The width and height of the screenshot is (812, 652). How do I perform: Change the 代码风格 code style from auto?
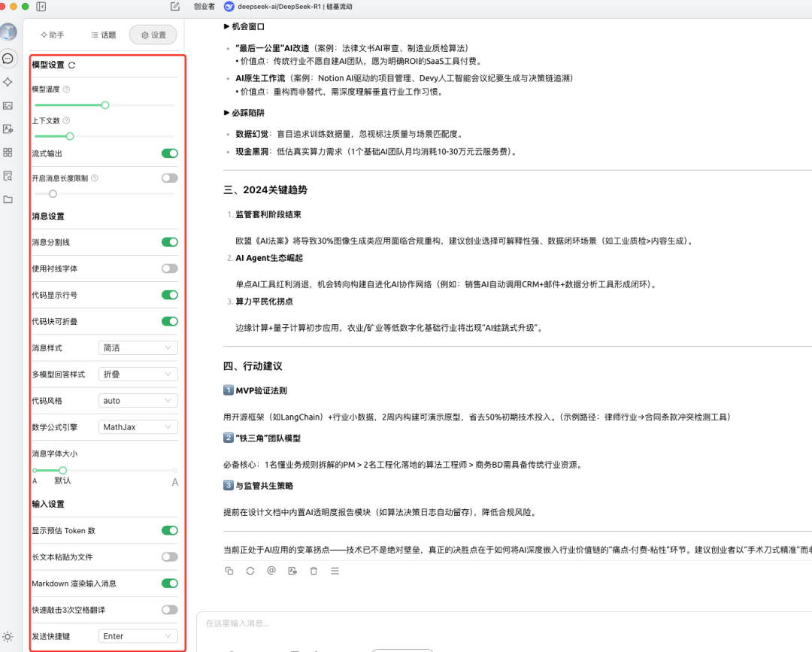pos(138,400)
